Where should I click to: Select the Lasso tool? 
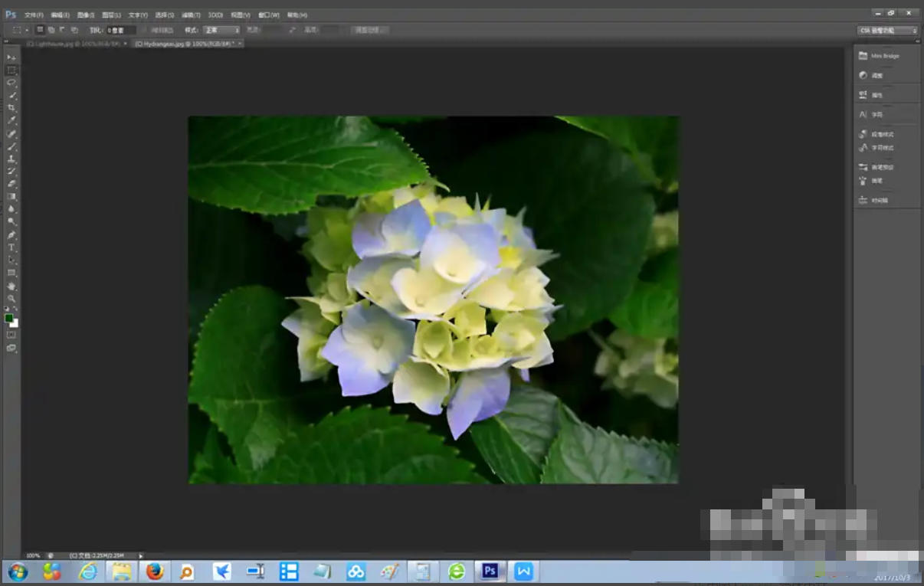(x=11, y=82)
